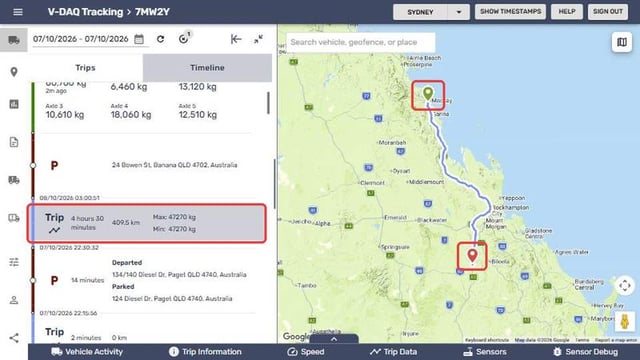The width and height of the screenshot is (640, 360).
Task: Click the red end marker on map
Action: tap(472, 256)
